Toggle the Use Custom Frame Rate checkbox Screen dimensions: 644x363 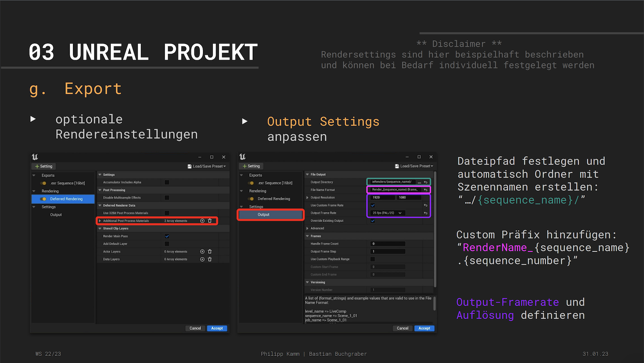pos(373,205)
